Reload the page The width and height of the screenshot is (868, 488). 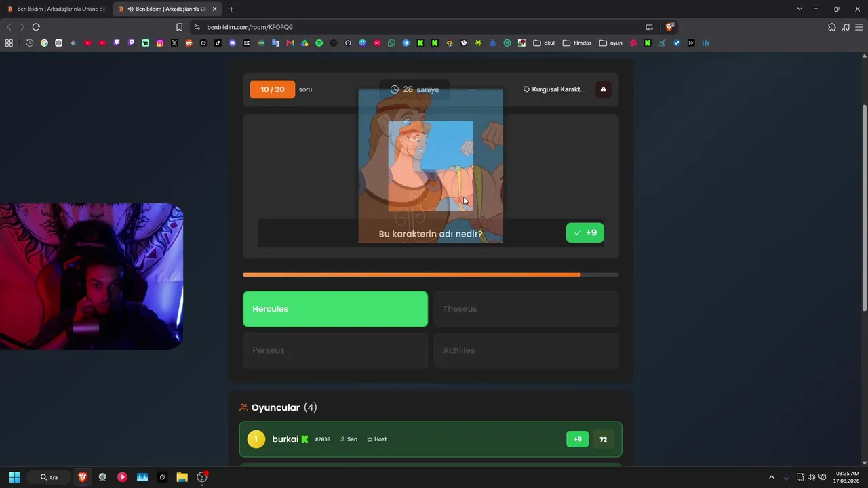pyautogui.click(x=36, y=27)
